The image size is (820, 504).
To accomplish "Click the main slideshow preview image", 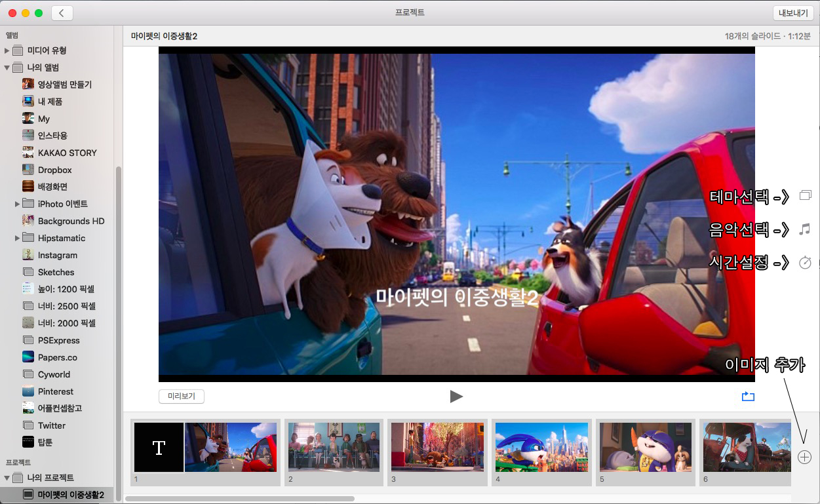I will pos(457,214).
